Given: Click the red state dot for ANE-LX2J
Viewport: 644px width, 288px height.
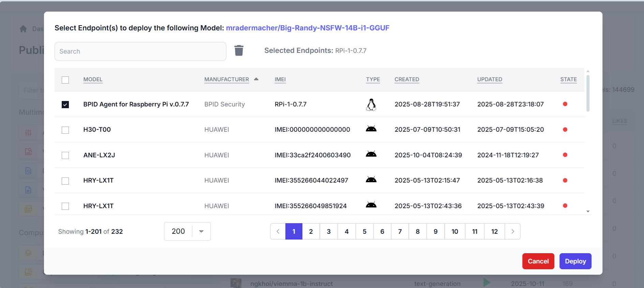Looking at the screenshot, I should point(565,155).
